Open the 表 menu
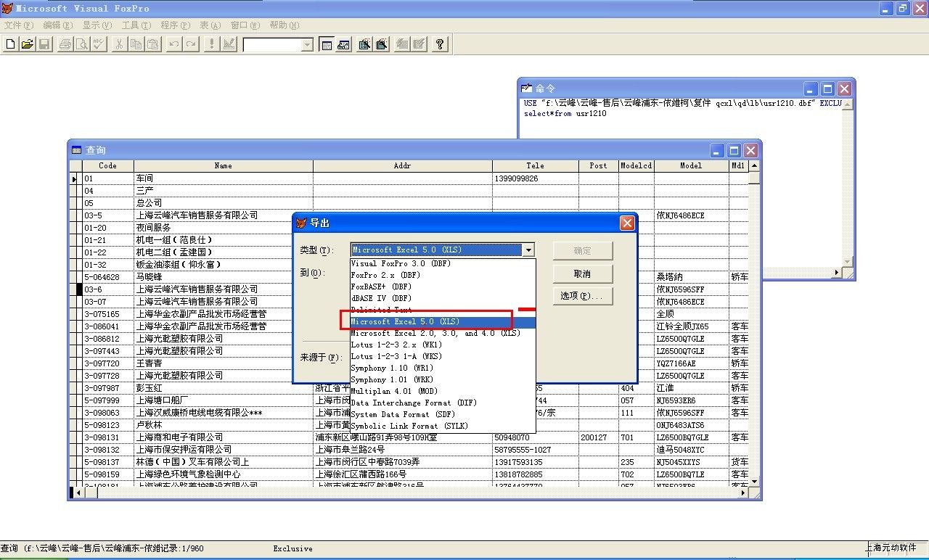The image size is (929, 560). click(x=210, y=25)
